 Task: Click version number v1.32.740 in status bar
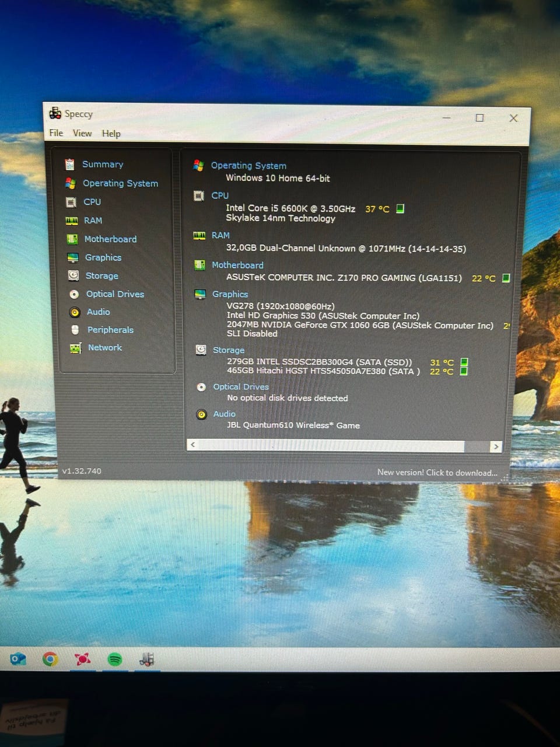(82, 471)
